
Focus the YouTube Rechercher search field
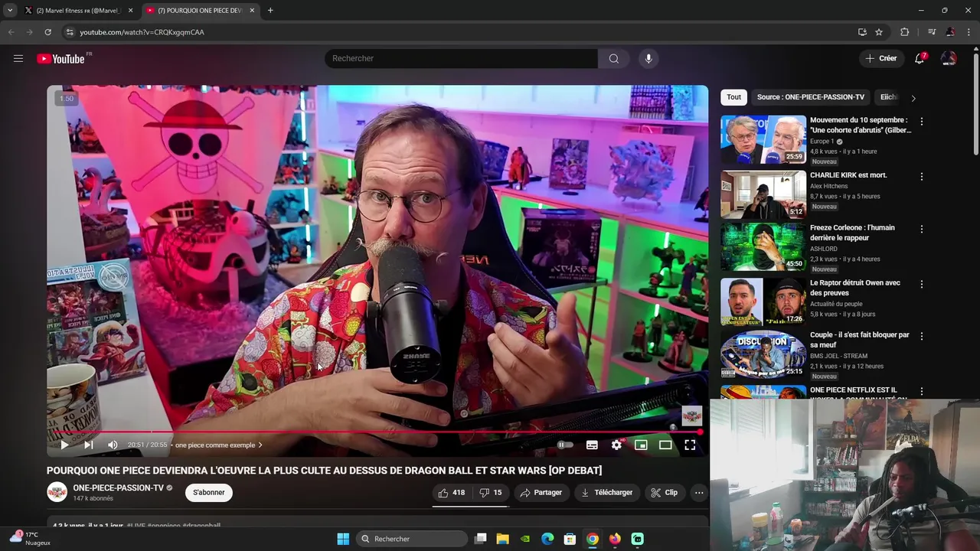tap(461, 58)
